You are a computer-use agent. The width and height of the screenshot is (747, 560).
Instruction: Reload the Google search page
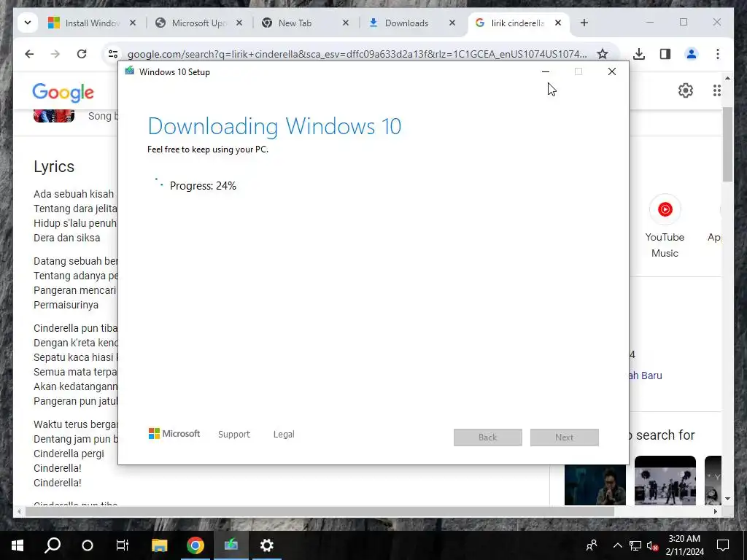point(82,54)
